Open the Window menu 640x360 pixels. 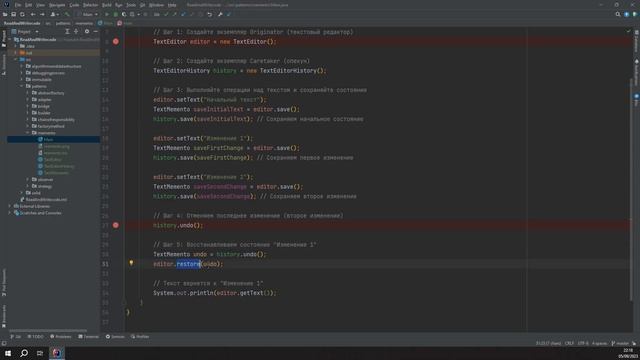point(156,5)
